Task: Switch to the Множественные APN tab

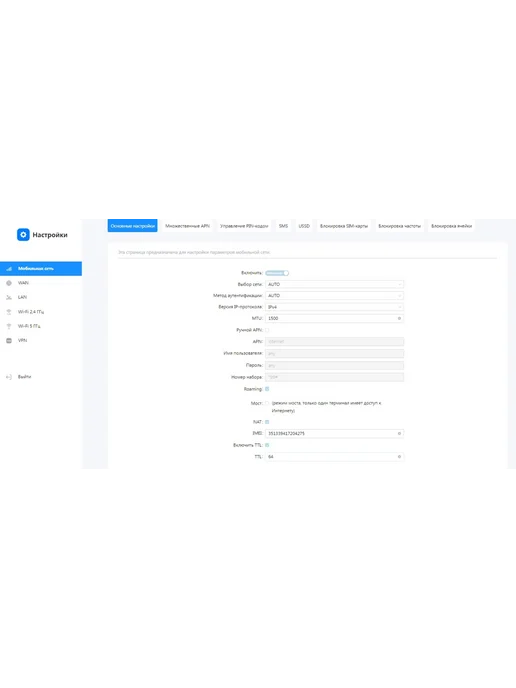Action: pos(187,226)
